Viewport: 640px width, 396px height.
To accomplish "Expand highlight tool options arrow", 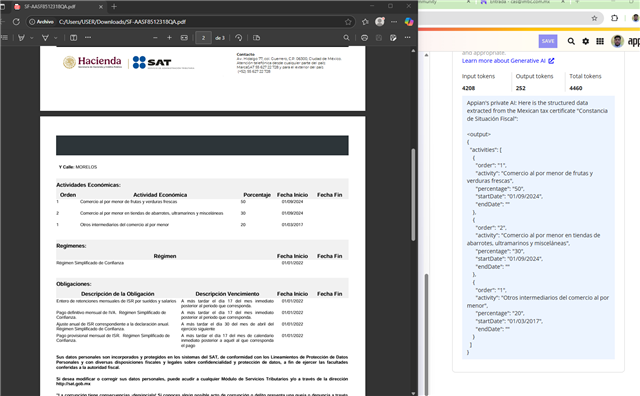I will click(56, 38).
